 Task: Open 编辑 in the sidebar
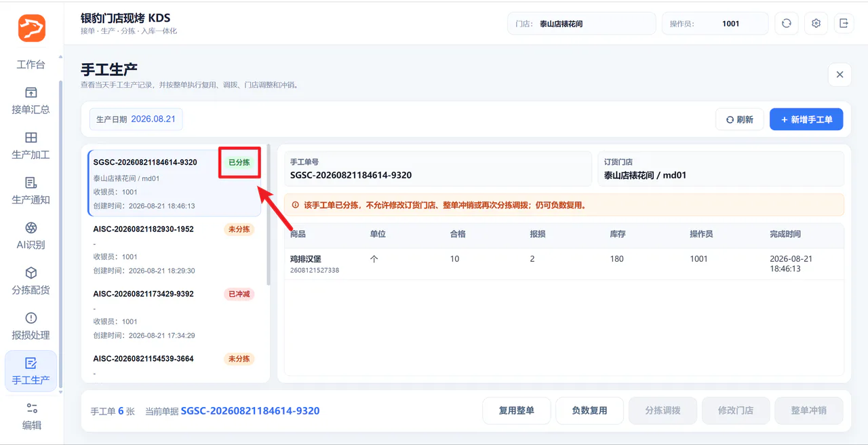click(31, 416)
